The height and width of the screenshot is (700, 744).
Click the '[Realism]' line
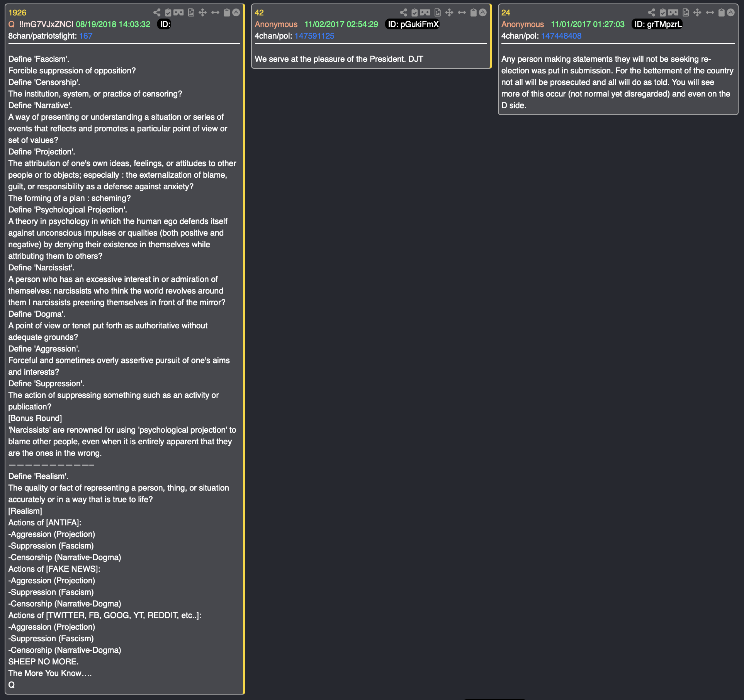click(25, 511)
